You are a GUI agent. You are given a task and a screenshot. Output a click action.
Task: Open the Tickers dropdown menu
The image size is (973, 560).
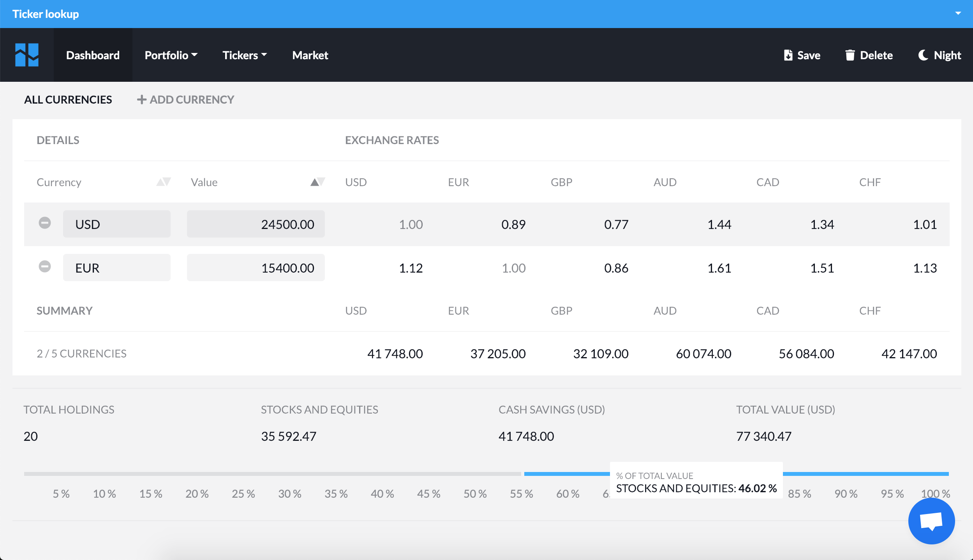[x=244, y=55]
